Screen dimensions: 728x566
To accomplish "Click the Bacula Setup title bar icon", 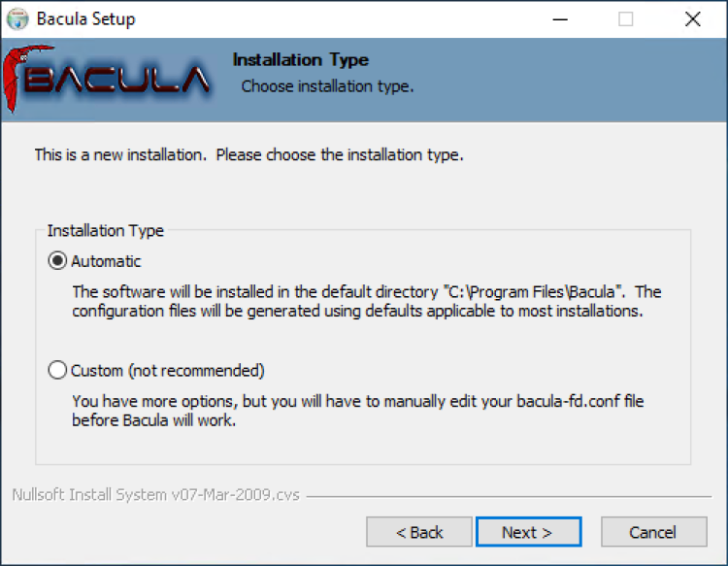I will point(17,19).
